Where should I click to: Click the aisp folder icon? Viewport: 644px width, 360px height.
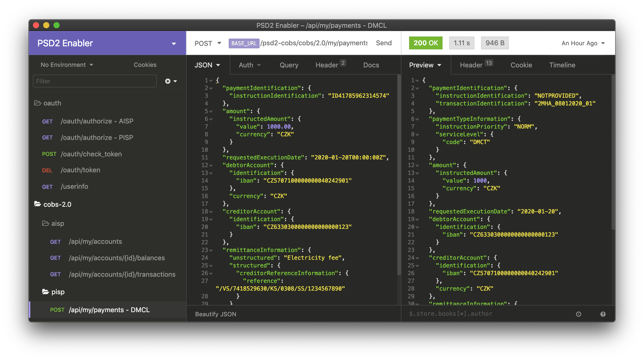[x=46, y=223]
